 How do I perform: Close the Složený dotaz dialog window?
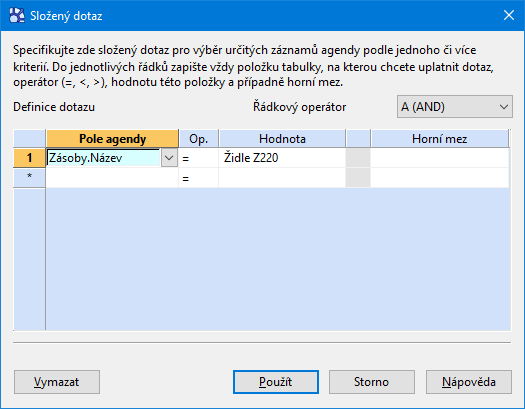(509, 15)
